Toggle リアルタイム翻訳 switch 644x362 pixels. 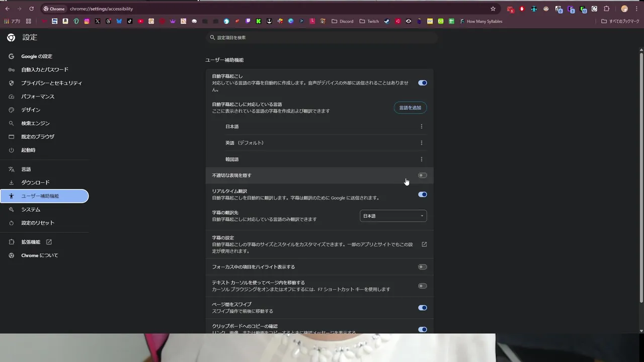pos(423,195)
